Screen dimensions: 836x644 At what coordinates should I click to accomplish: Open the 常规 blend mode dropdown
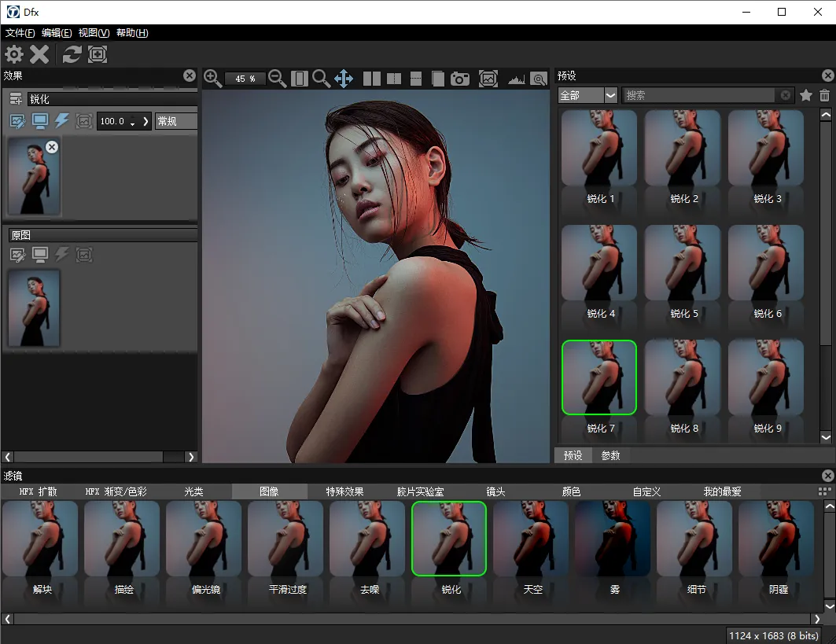[175, 121]
